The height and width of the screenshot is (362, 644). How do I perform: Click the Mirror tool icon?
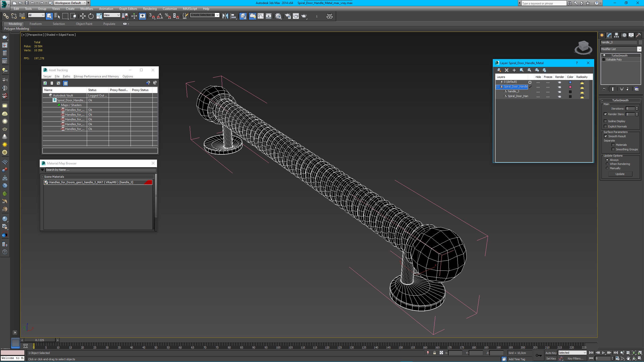point(225,16)
